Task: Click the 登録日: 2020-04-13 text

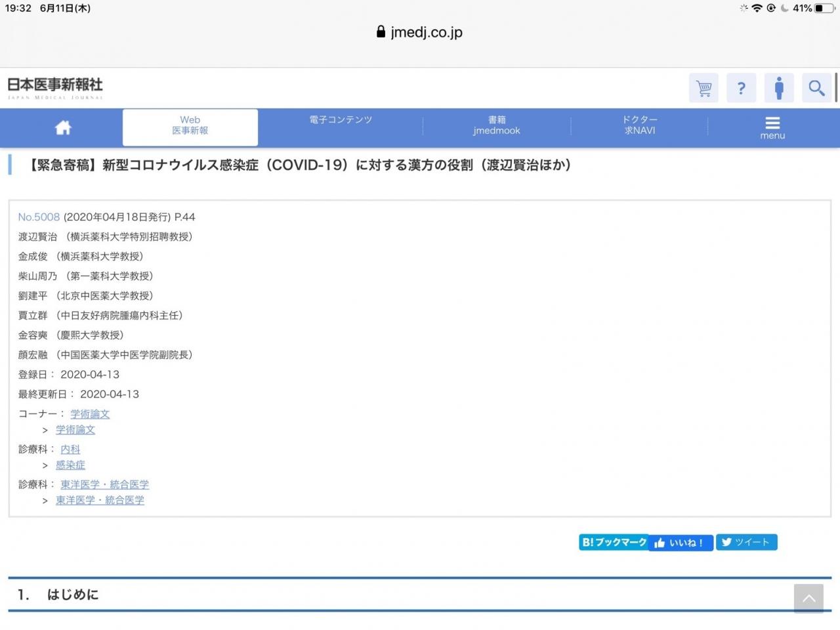Action: pyautogui.click(x=69, y=375)
